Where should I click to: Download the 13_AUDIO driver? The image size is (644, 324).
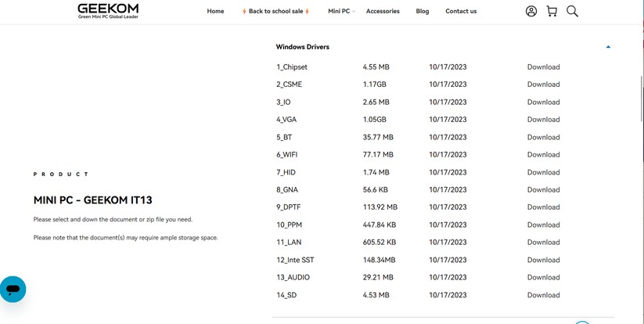[543, 277]
